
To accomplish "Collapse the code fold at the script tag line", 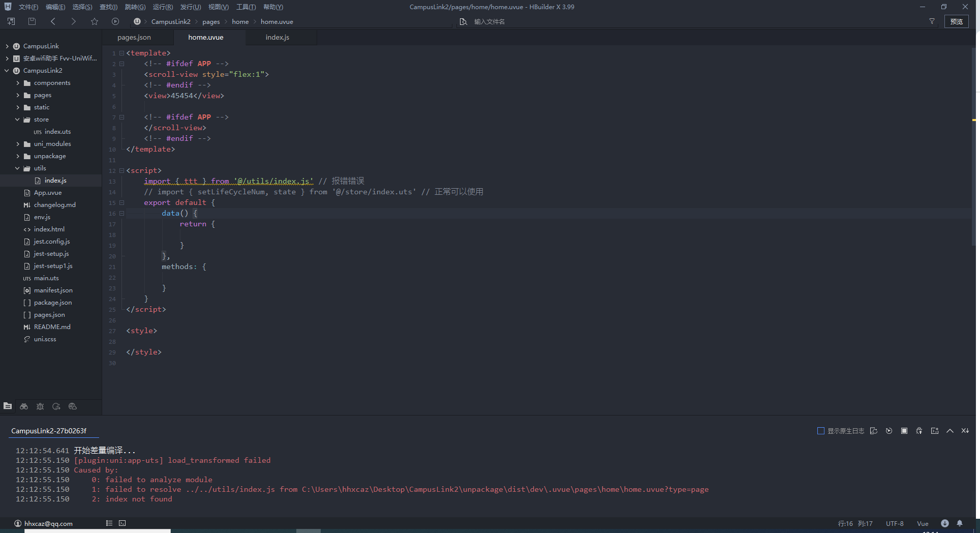I will click(121, 171).
